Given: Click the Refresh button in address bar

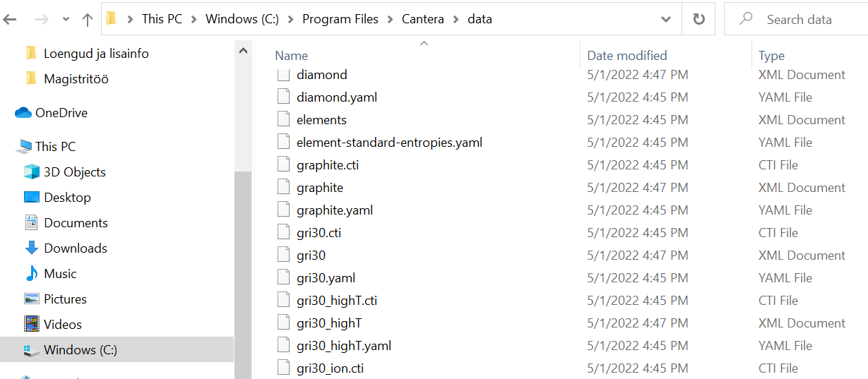Looking at the screenshot, I should pos(698,20).
